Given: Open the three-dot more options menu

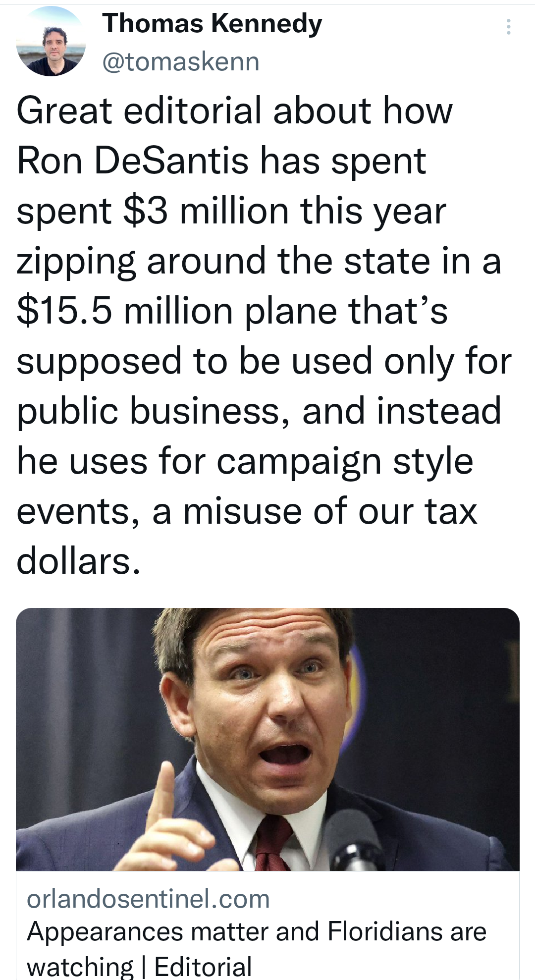Looking at the screenshot, I should pos(508,27).
